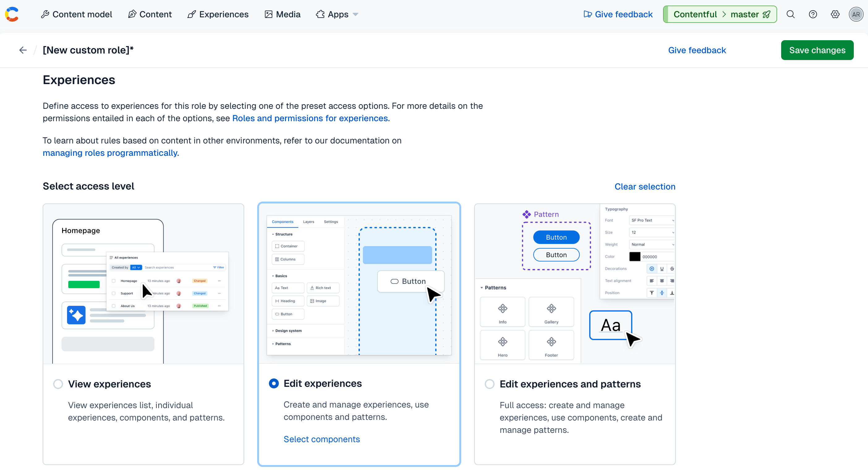Screen dimensions: 868x470
Task: Go back using the arrow icon
Action: pos(23,50)
